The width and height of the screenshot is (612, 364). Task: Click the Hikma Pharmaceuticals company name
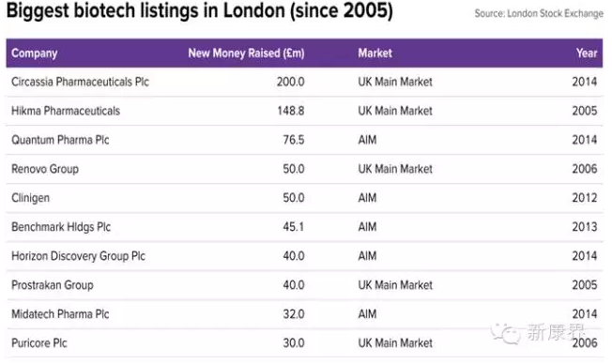pyautogui.click(x=66, y=111)
